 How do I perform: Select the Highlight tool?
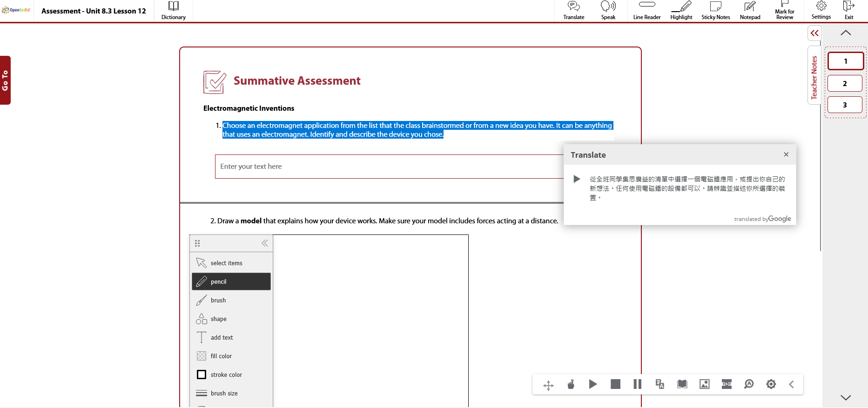tap(681, 11)
